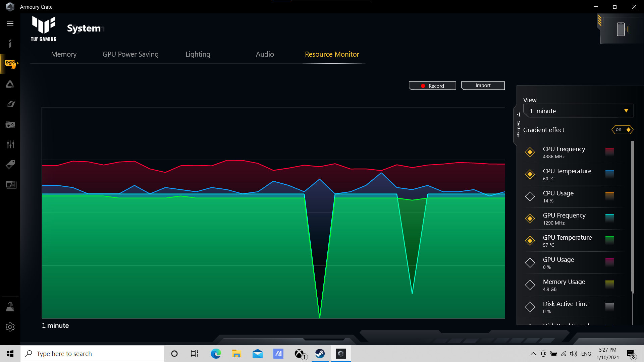
Task: Switch to Steam on taskbar
Action: (x=320, y=354)
